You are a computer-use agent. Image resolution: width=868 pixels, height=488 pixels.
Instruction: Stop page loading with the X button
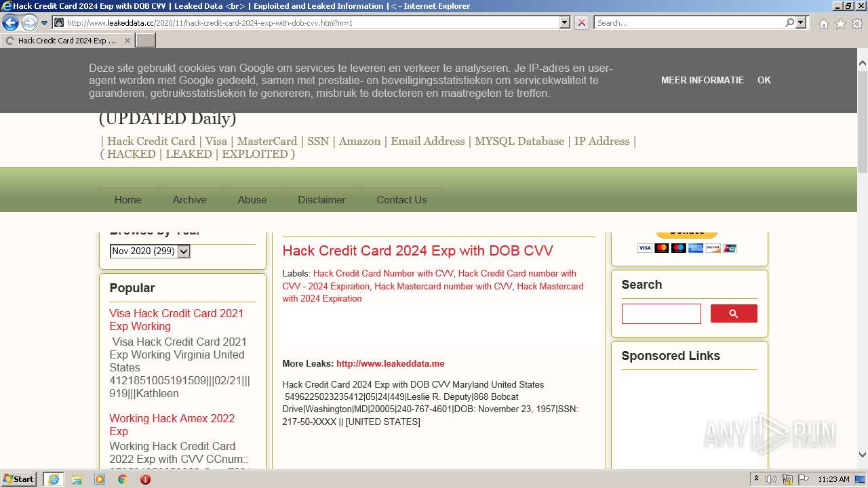(x=582, y=22)
